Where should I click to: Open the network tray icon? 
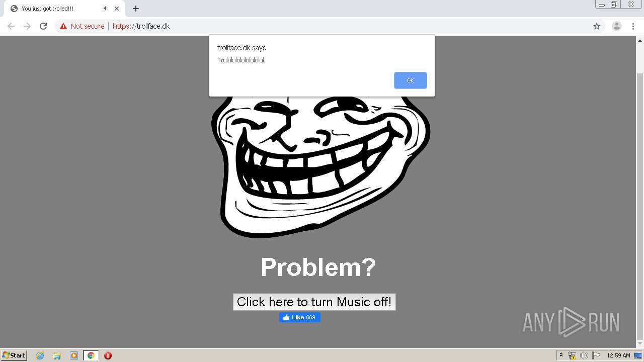572,355
